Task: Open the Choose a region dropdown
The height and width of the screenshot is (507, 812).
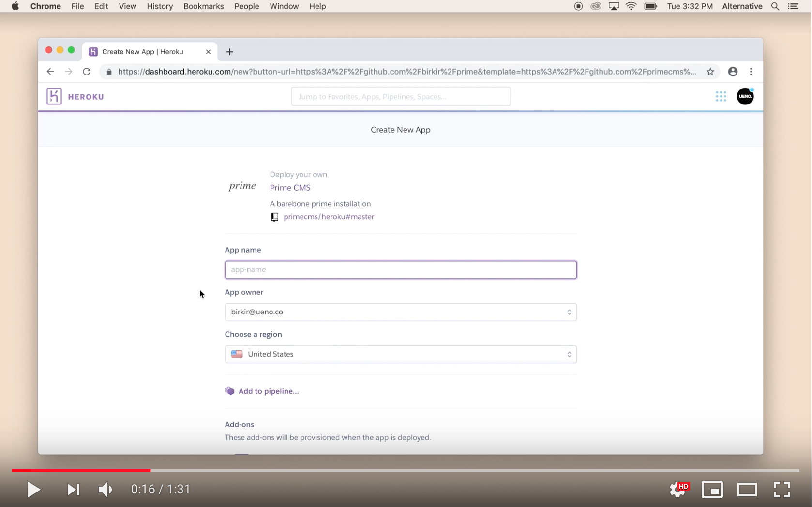Action: 400,354
